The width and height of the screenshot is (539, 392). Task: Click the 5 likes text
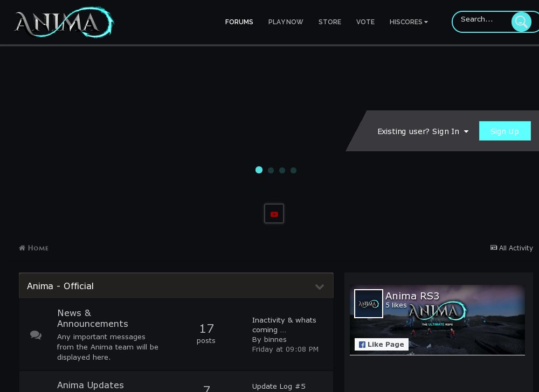click(x=396, y=305)
